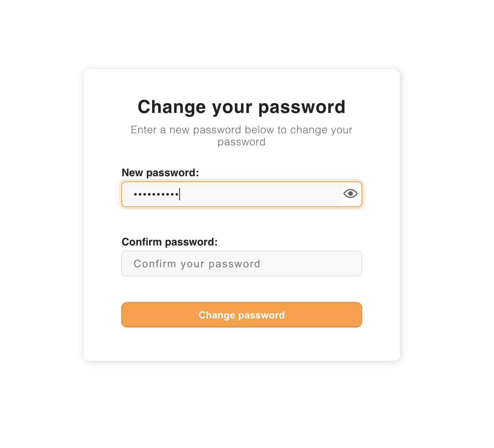The width and height of the screenshot is (494, 448).
Task: Place cursor in the dotted password entry
Action: (x=233, y=194)
